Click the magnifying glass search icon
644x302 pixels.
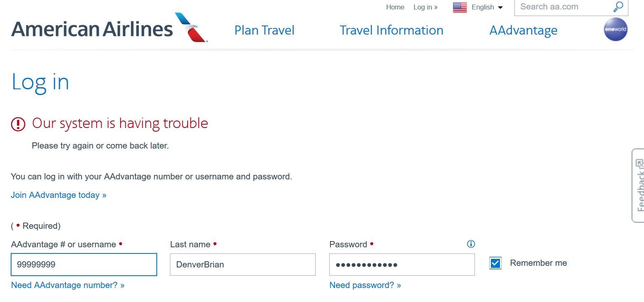(x=618, y=7)
